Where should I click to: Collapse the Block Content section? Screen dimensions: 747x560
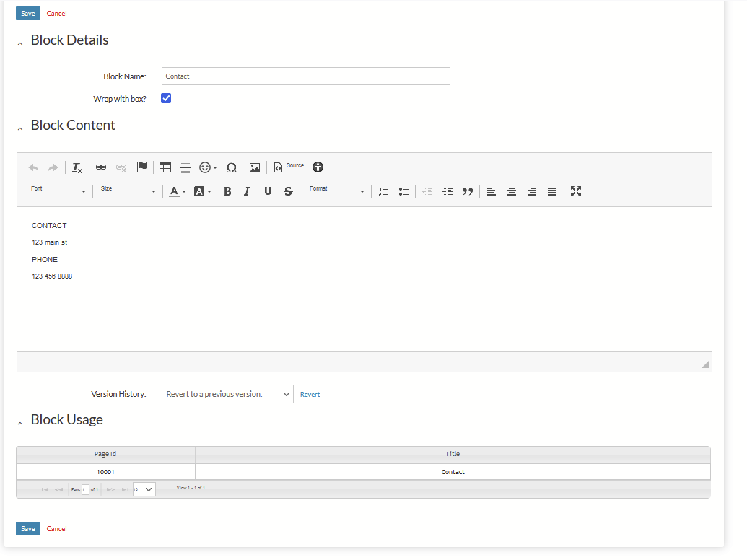tap(20, 127)
